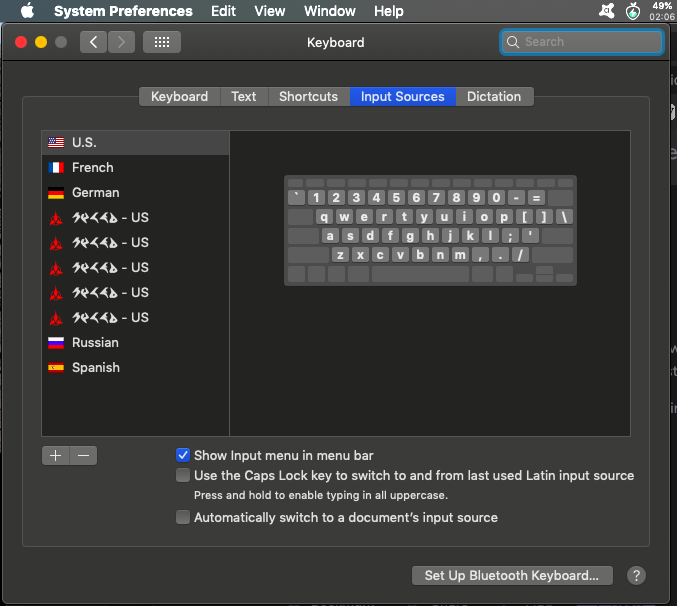Image resolution: width=677 pixels, height=606 pixels.
Task: Click the q key in keyboard preview
Action: (324, 217)
